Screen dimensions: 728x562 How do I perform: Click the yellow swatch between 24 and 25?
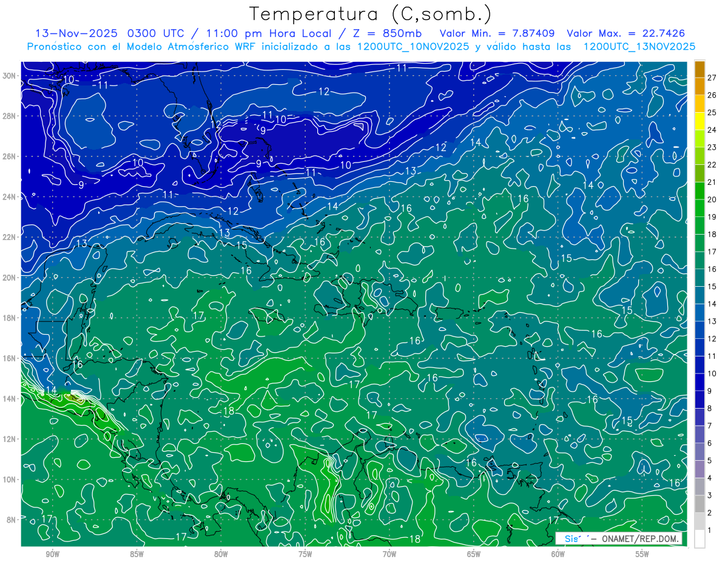point(699,122)
